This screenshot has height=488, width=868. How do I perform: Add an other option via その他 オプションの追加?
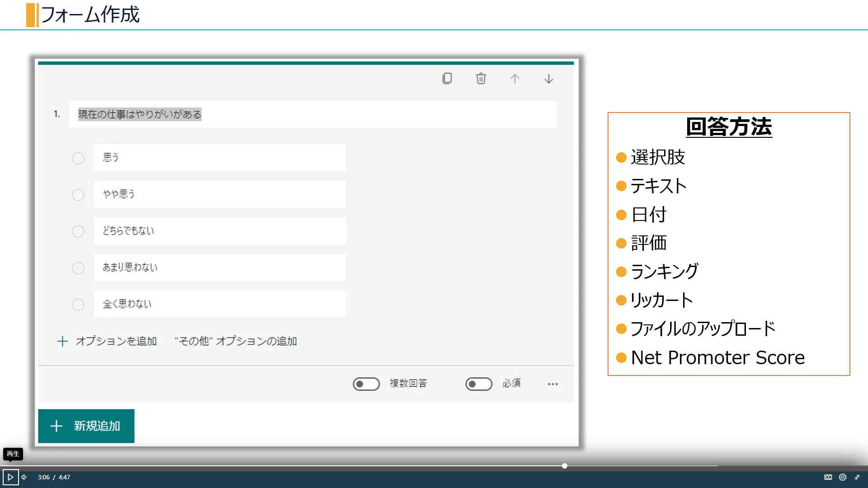235,341
